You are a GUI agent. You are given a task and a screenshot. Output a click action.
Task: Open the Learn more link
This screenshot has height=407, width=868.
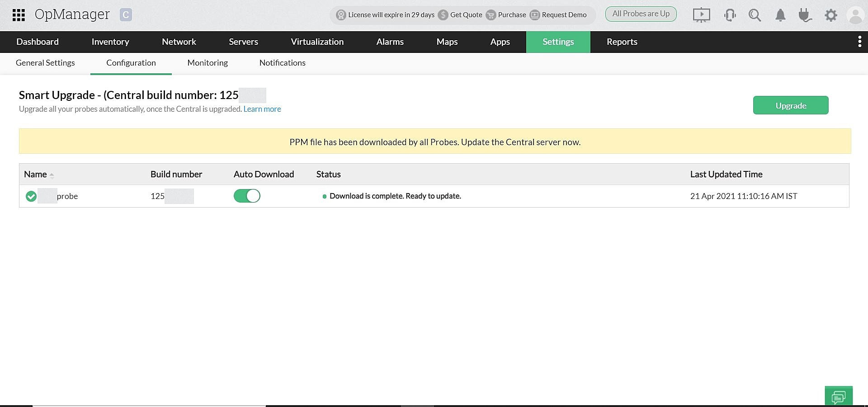tap(262, 109)
